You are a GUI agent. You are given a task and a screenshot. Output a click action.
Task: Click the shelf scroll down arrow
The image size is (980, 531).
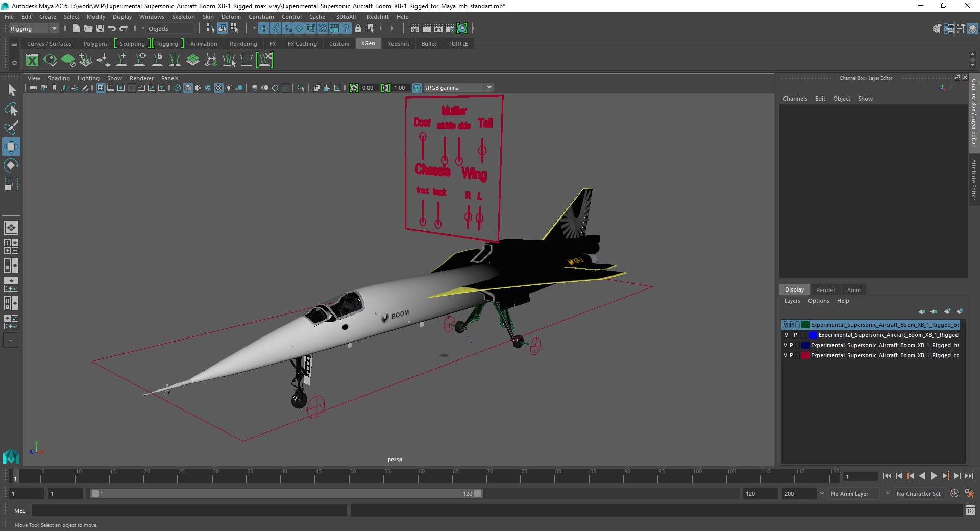(x=973, y=66)
